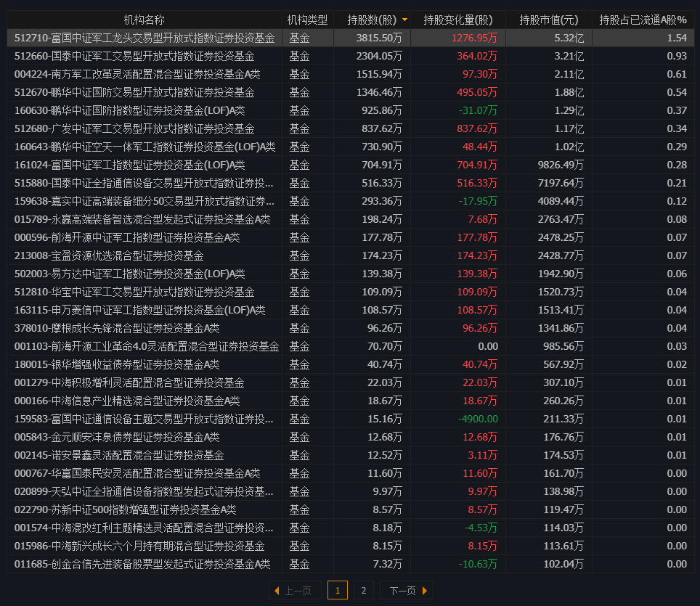Click the 上一页 previous page text
This screenshot has width=700, height=606.
pos(298,591)
